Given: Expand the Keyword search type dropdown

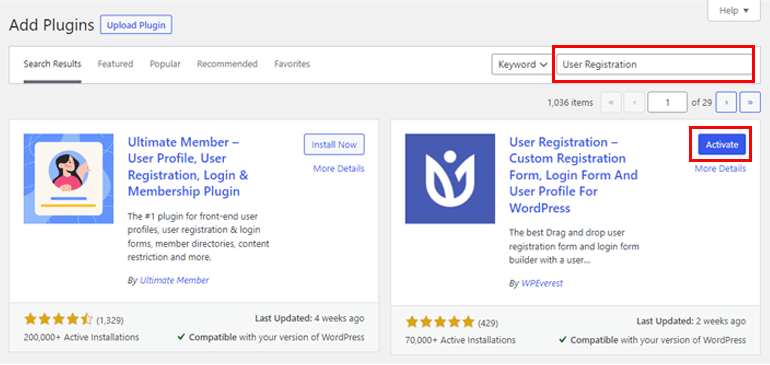Looking at the screenshot, I should pos(522,64).
